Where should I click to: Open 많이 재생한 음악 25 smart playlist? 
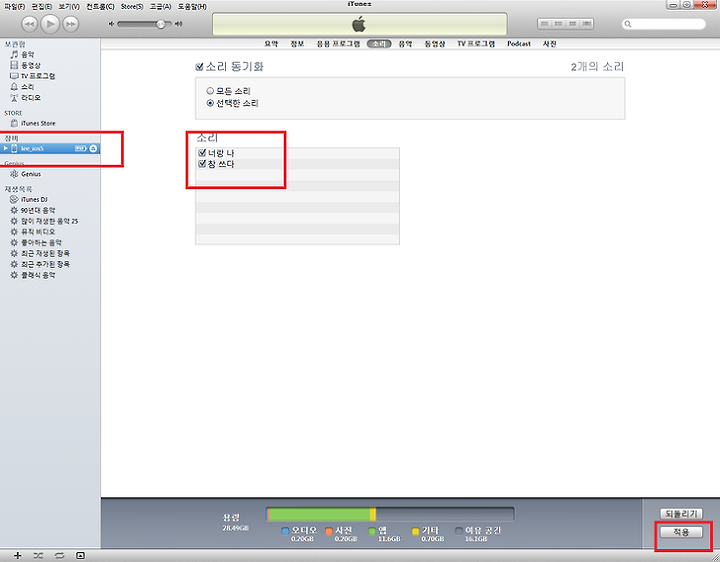(x=49, y=221)
